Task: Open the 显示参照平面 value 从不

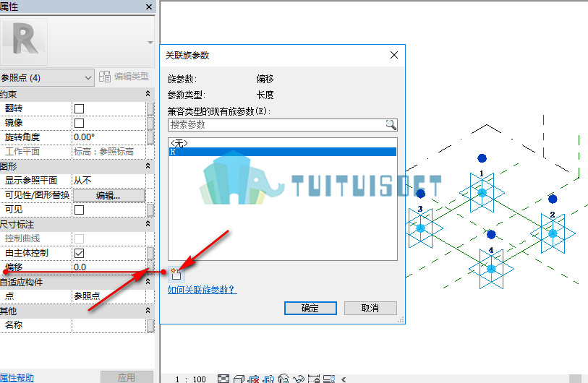Action: (108, 180)
